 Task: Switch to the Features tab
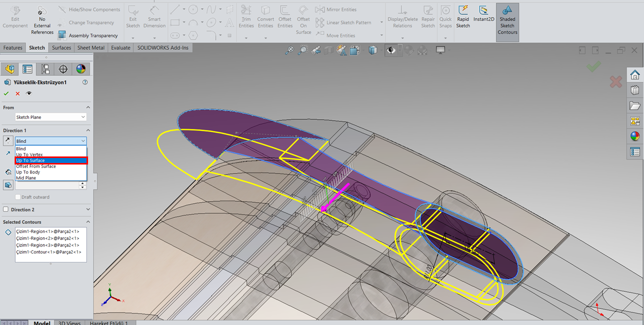13,48
